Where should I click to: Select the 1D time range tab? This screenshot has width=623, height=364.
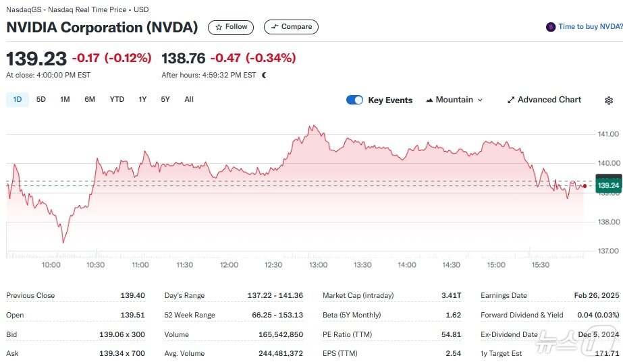(x=18, y=100)
